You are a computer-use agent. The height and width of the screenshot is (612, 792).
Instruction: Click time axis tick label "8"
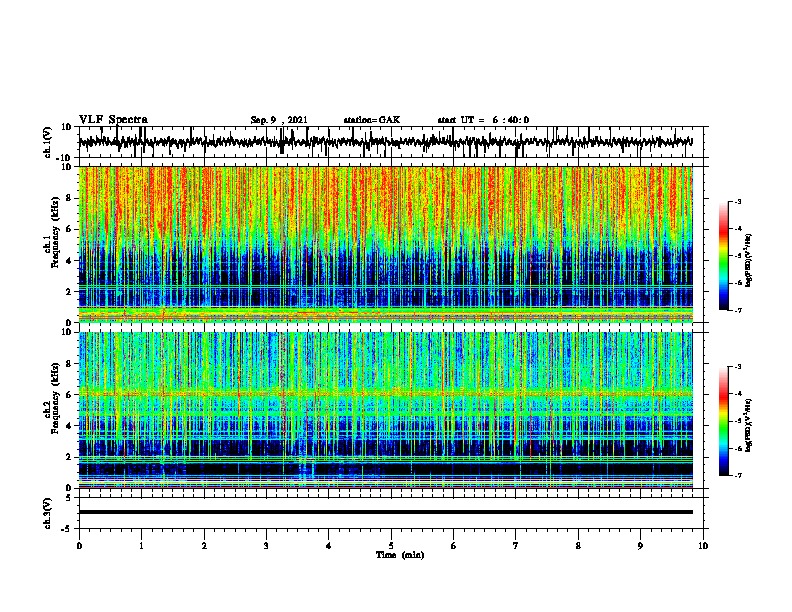pyautogui.click(x=578, y=546)
